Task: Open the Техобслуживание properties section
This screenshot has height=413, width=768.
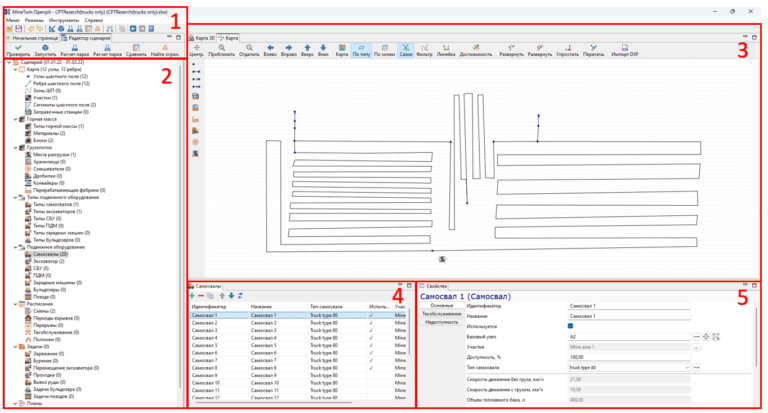Action: click(x=442, y=314)
